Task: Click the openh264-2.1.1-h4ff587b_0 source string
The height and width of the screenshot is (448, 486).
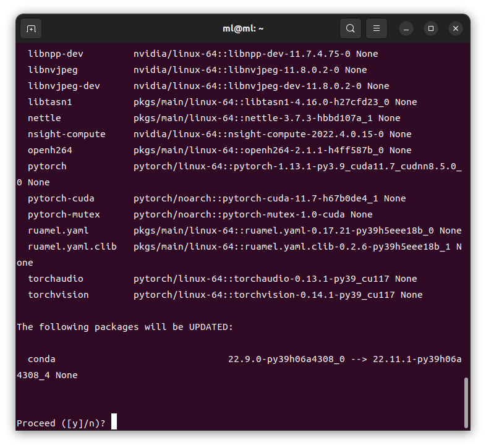Action: point(258,150)
